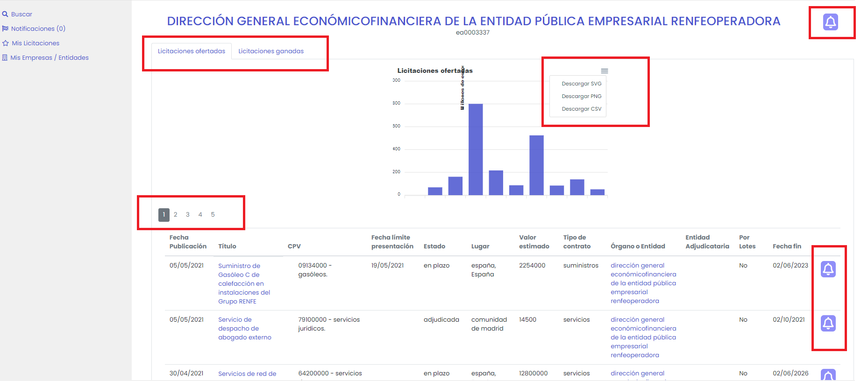868x381 pixels.
Task: Click the Mis Empresas building icon
Action: click(5, 57)
